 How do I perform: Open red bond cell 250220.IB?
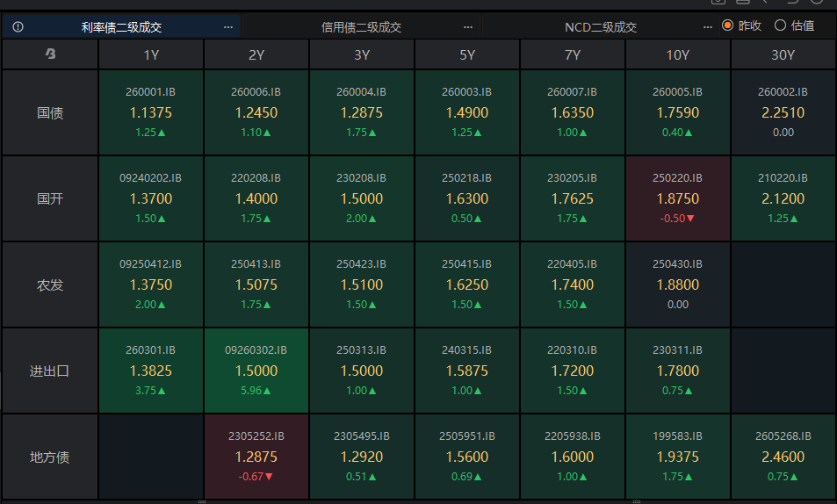[x=678, y=198]
